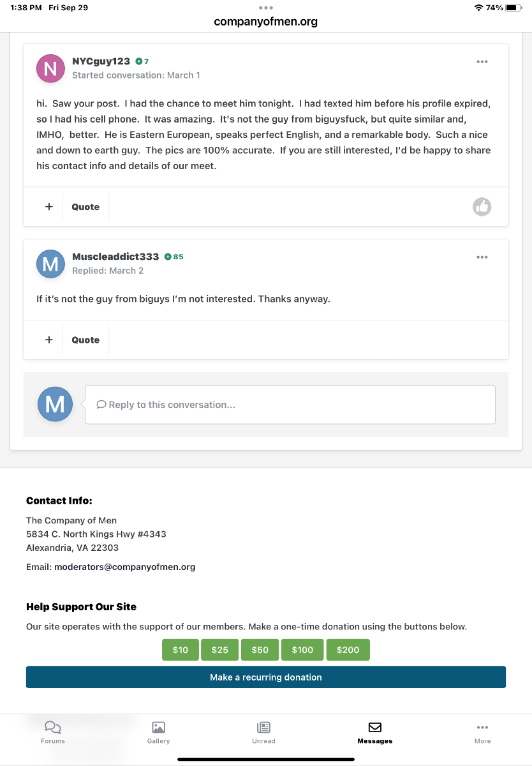Open options menu on Muscleaddict333's reply
The width and height of the screenshot is (532, 766).
click(x=482, y=257)
